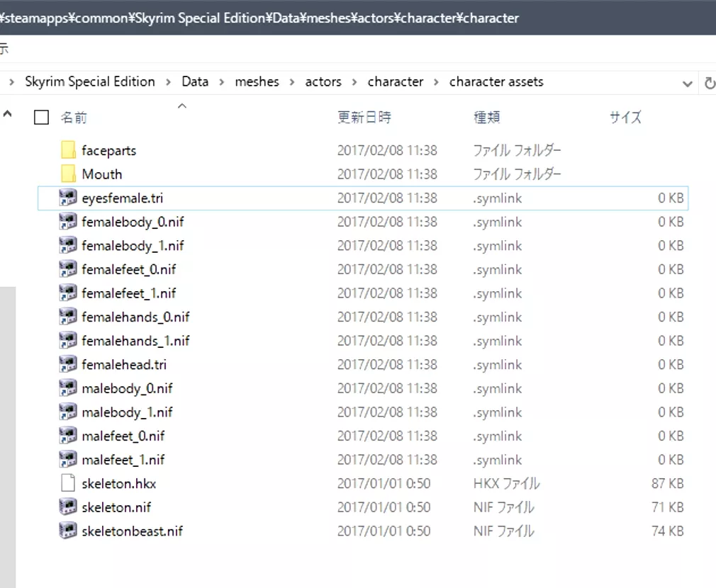This screenshot has width=716, height=588.
Task: Navigate to Skyrim Special Edition breadcrumb
Action: click(90, 81)
